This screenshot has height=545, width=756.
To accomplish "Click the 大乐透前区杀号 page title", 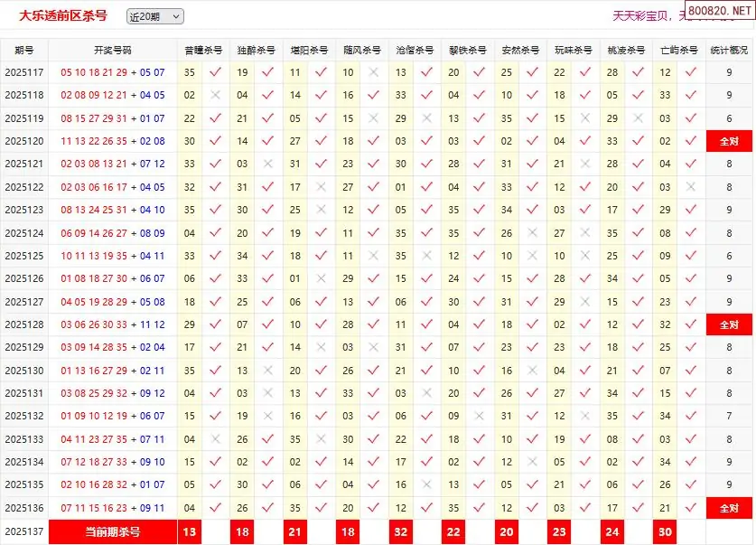I will click(x=63, y=15).
